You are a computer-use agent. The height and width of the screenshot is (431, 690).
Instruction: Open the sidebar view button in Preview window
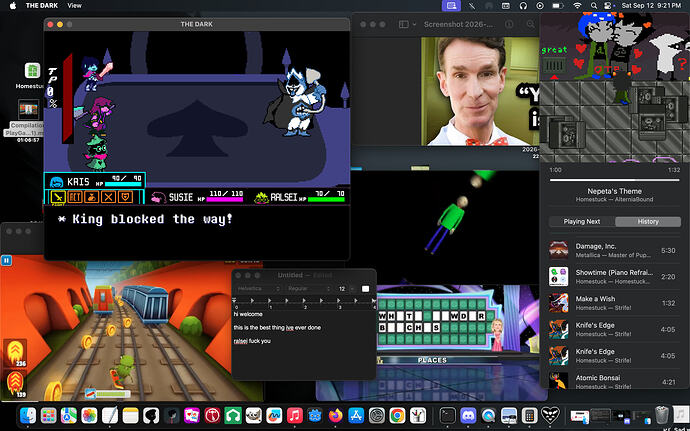404,24
